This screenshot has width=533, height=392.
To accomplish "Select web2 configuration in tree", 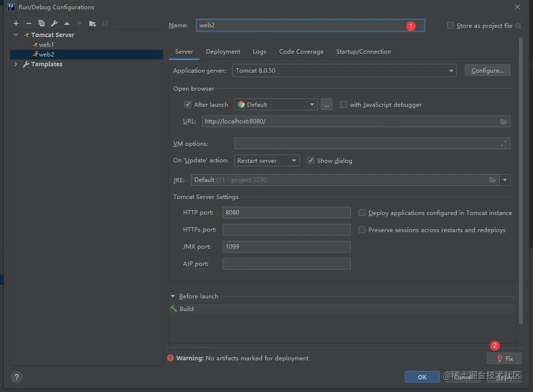I will tap(86, 54).
